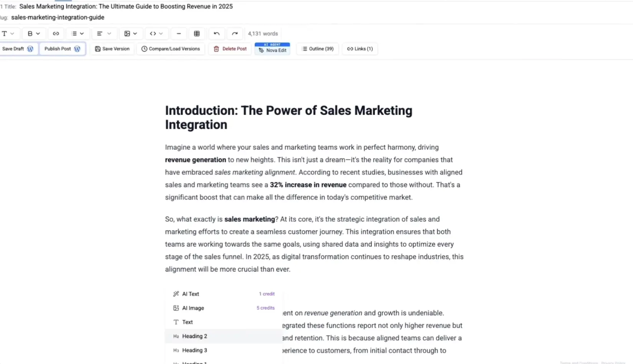Choose AI Image from block menu

224,308
